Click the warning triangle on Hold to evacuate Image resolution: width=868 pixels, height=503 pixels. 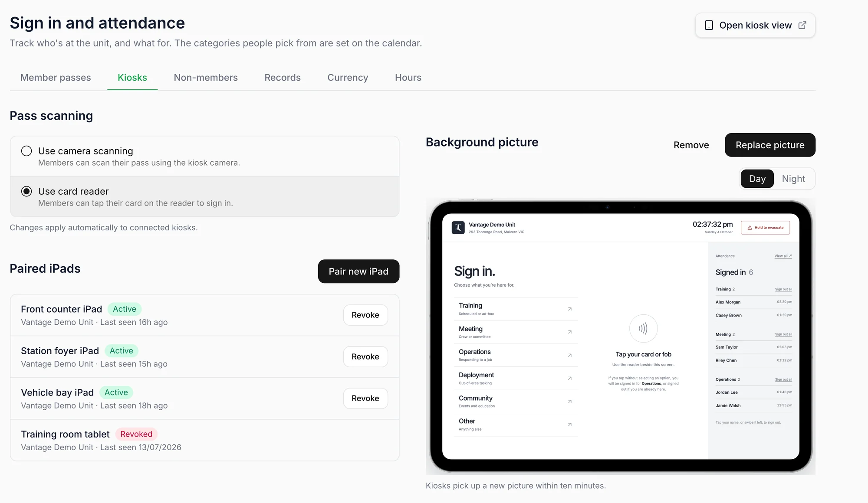(x=750, y=228)
